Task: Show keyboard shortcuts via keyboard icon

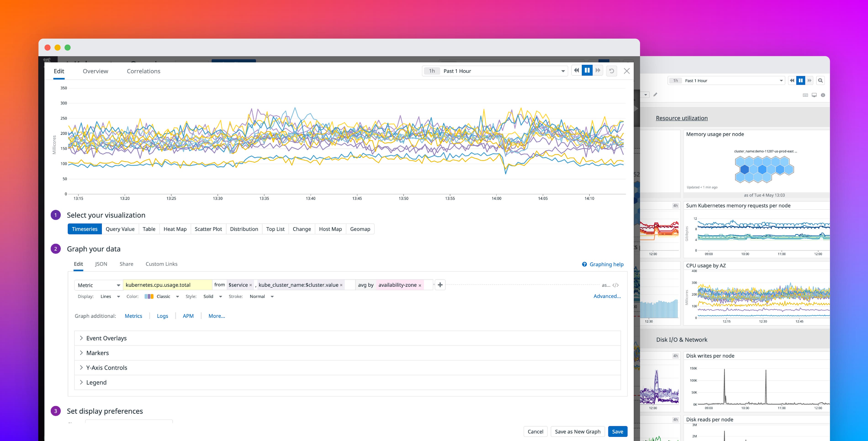Action: [x=805, y=95]
